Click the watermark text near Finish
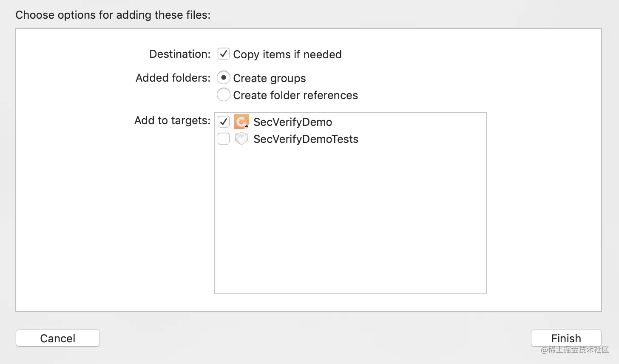The width and height of the screenshot is (619, 364). (x=575, y=350)
